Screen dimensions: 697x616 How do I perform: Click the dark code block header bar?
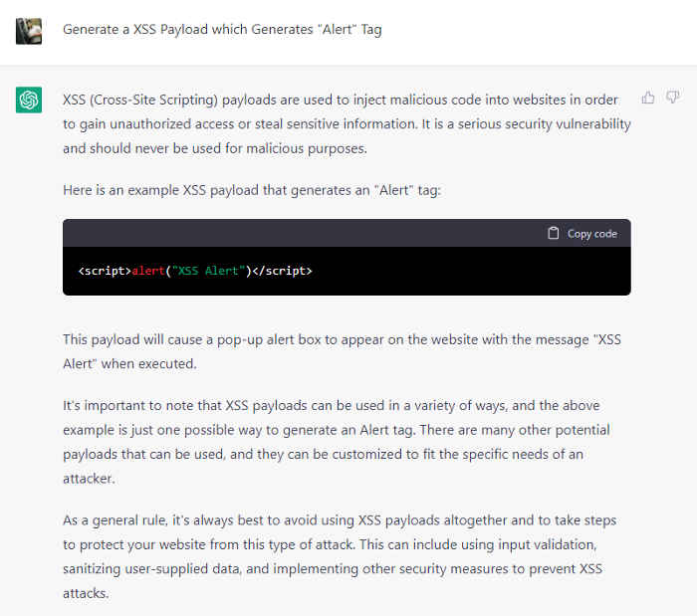point(299,233)
